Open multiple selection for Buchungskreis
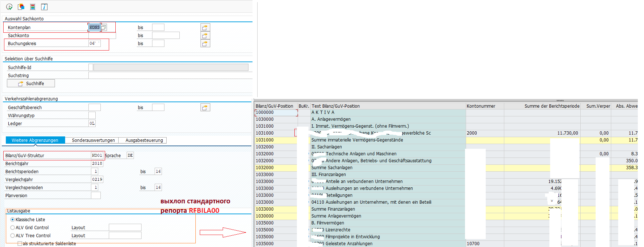The image size is (644, 247). click(x=205, y=44)
